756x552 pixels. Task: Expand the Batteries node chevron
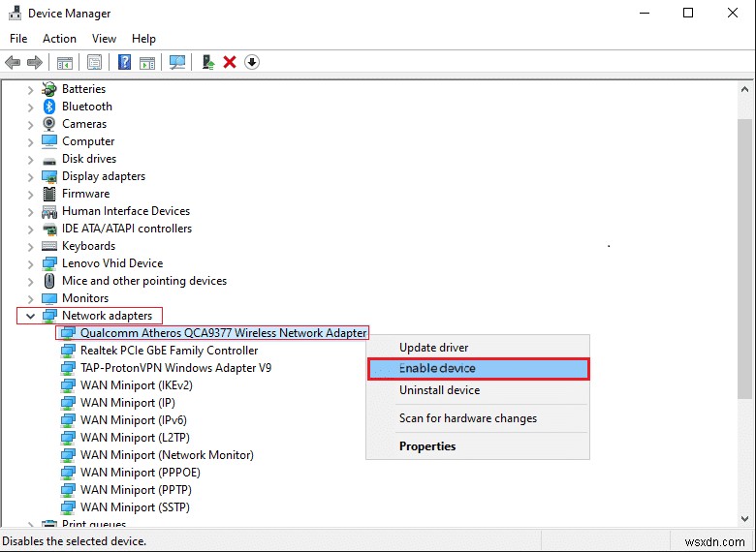pos(30,90)
